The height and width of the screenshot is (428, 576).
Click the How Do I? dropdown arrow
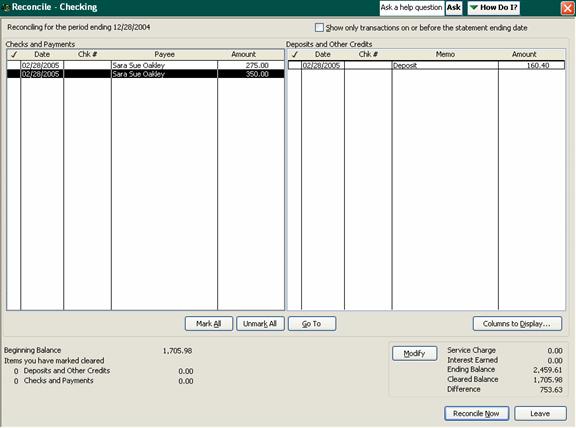point(474,8)
